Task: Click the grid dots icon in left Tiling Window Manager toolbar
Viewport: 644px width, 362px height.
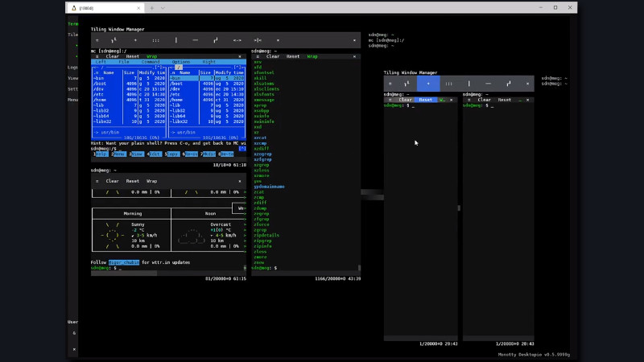Action: point(155,40)
